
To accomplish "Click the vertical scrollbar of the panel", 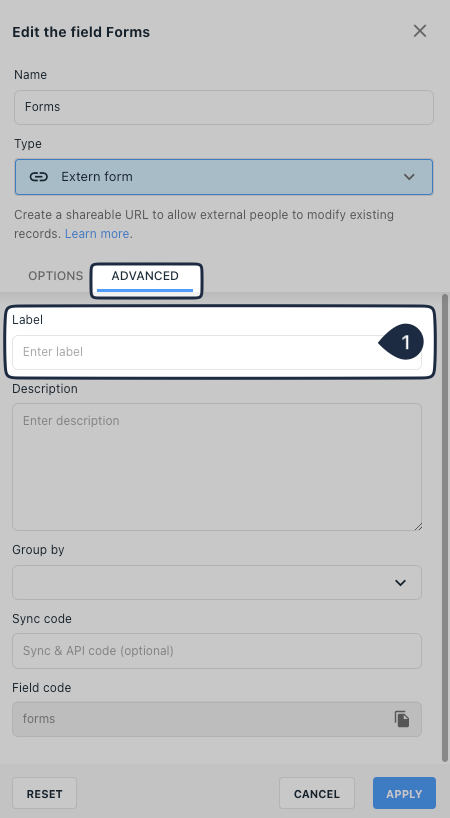I will point(445,527).
